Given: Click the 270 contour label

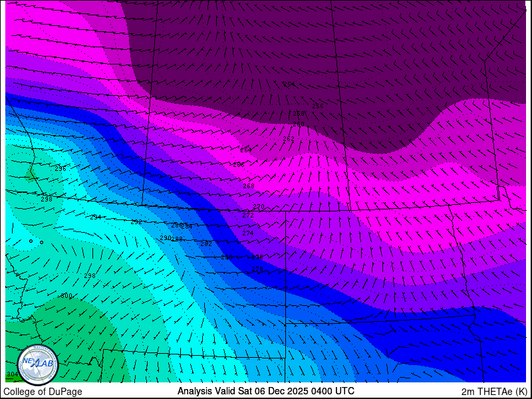Looking at the screenshot, I should (x=259, y=207).
